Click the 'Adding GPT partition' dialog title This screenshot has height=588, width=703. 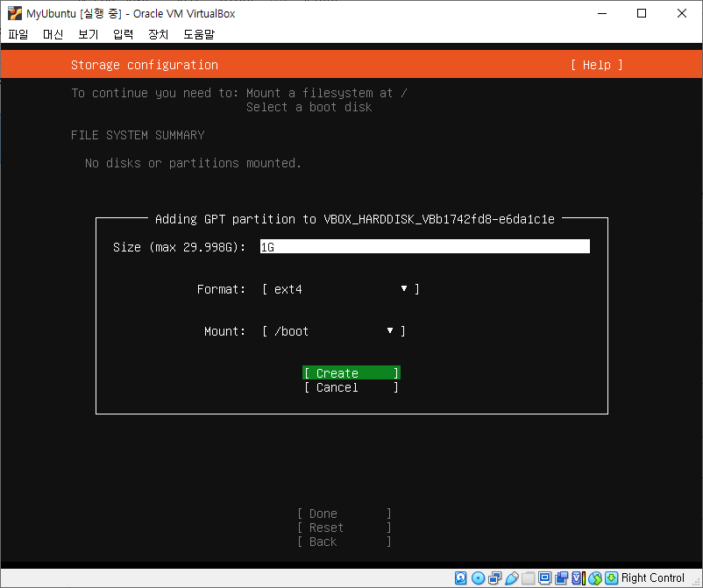coord(355,219)
